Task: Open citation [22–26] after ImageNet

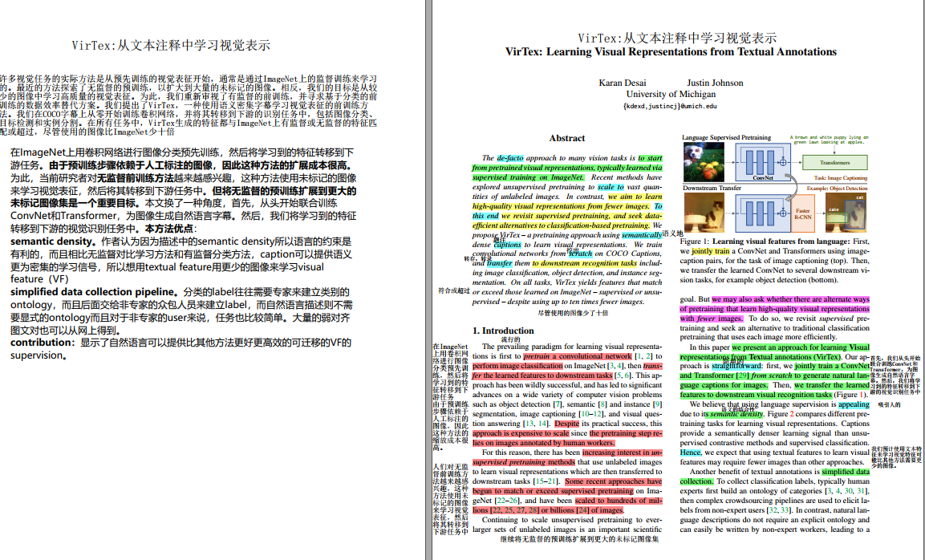Action: pyautogui.click(x=507, y=501)
